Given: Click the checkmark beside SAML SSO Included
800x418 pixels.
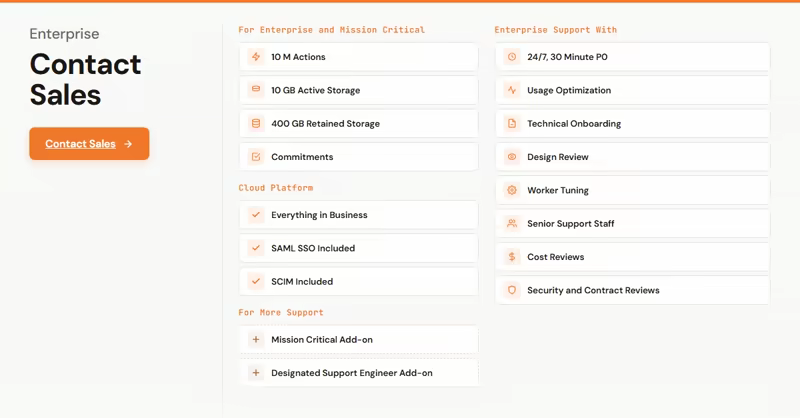Looking at the screenshot, I should (256, 248).
